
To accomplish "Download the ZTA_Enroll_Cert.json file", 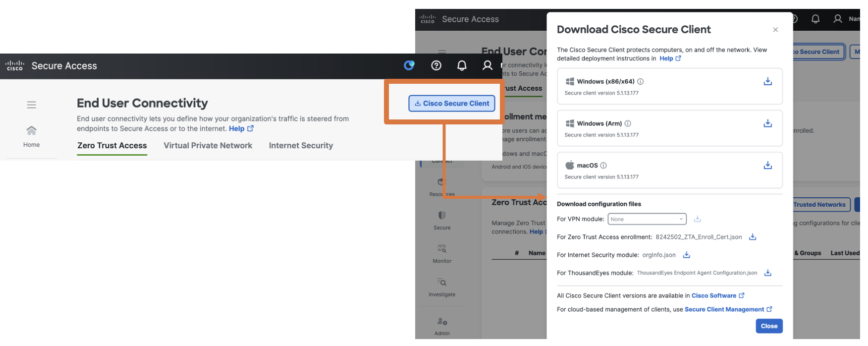I will tap(753, 237).
